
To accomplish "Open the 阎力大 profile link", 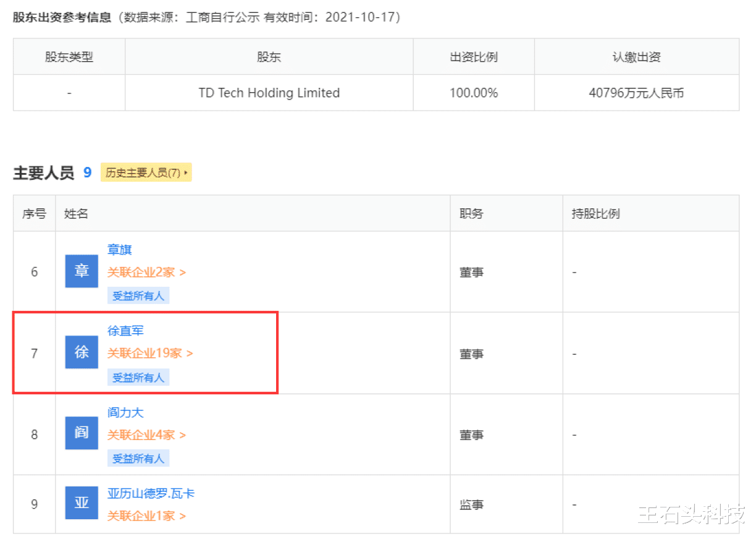I will click(x=125, y=412).
